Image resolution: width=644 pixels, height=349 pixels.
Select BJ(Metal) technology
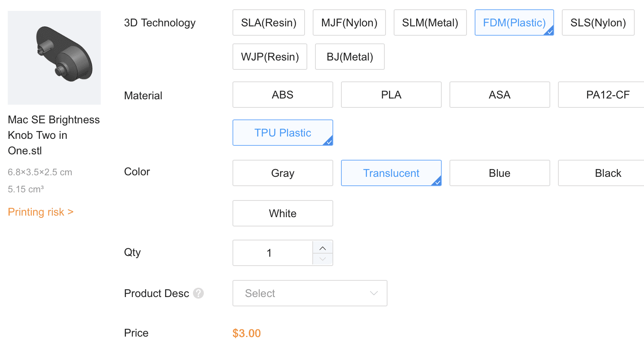(350, 57)
